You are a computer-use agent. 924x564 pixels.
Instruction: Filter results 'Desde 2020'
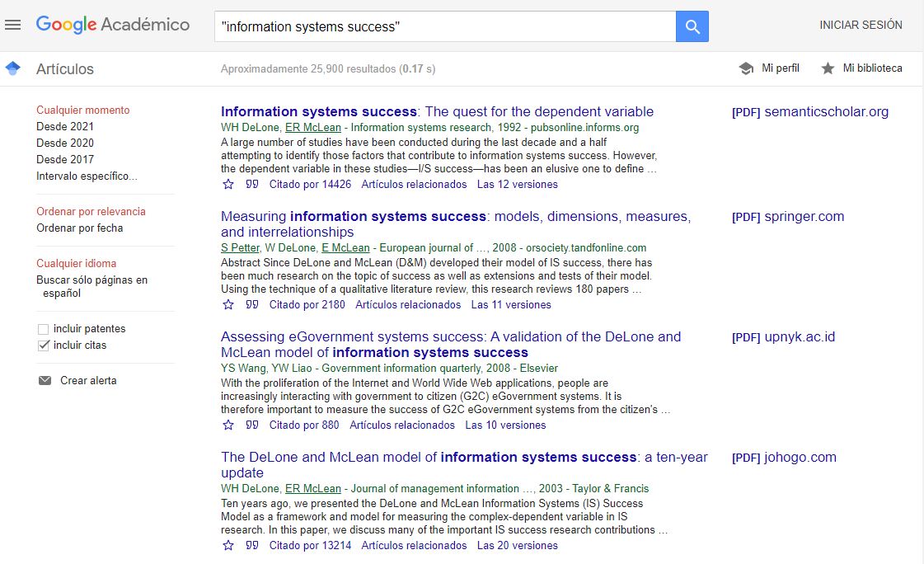click(65, 143)
